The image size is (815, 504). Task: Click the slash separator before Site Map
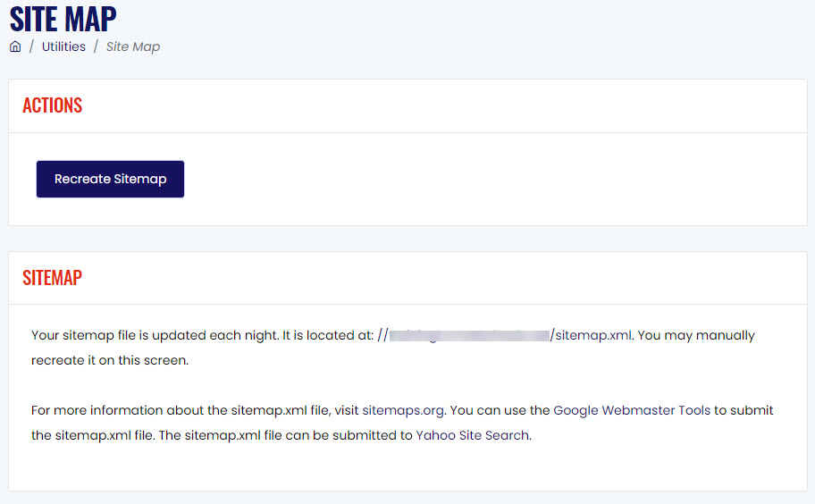96,46
